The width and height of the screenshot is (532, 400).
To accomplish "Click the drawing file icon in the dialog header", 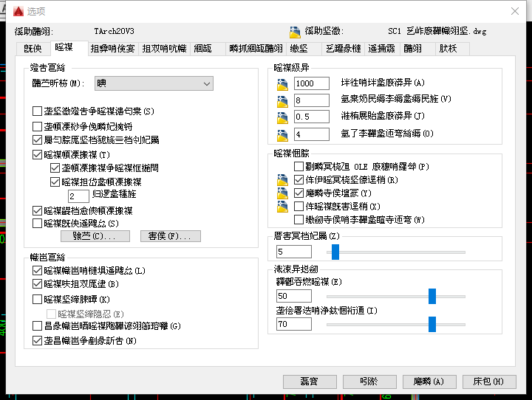I will (x=295, y=32).
